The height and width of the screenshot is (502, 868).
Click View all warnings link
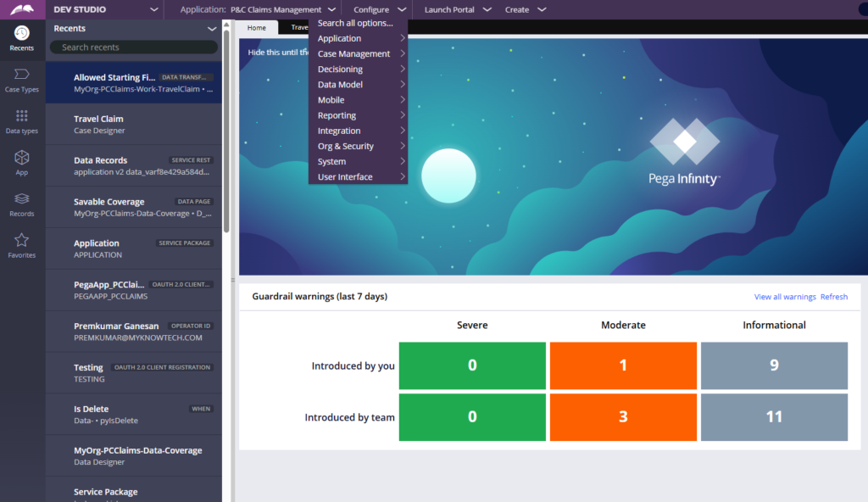click(x=784, y=297)
